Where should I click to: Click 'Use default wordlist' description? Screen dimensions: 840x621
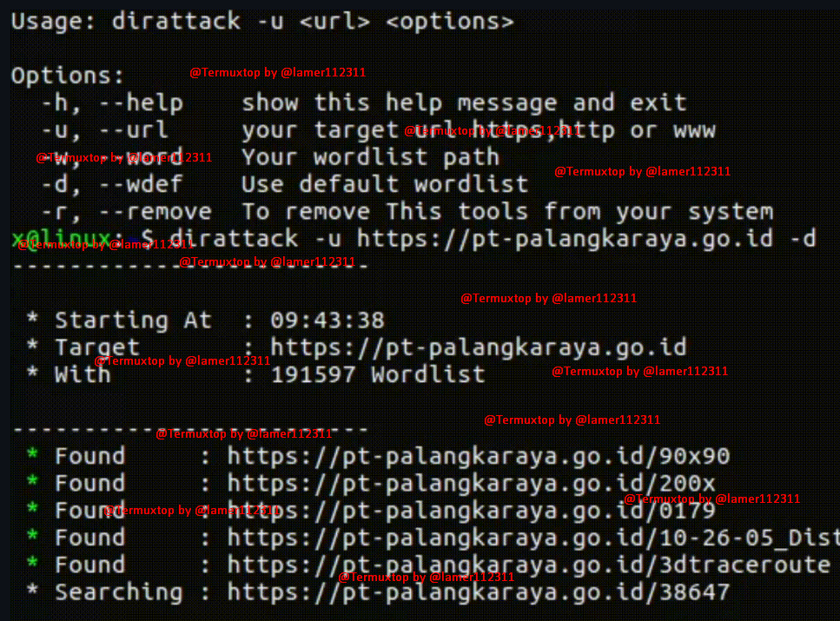pos(385,184)
